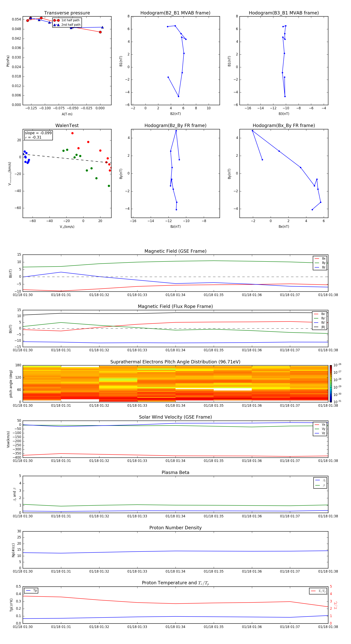Click the highest red dot in WalenTest
The image size is (351, 644).
click(x=73, y=133)
